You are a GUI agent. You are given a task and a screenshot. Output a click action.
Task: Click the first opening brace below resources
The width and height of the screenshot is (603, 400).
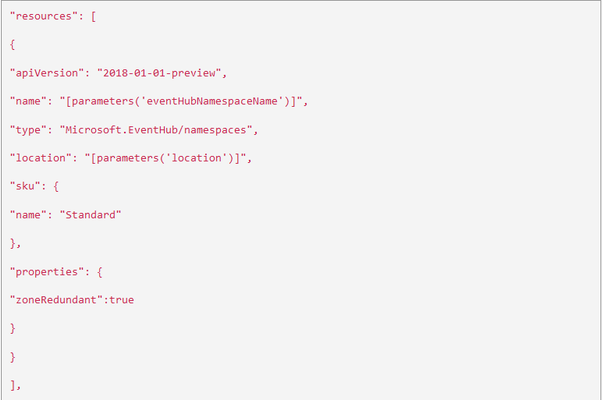13,45
